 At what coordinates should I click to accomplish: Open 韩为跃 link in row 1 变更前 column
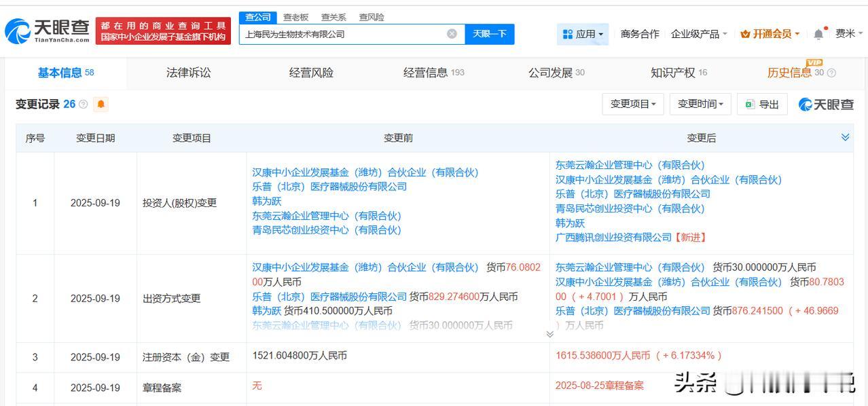[266, 201]
